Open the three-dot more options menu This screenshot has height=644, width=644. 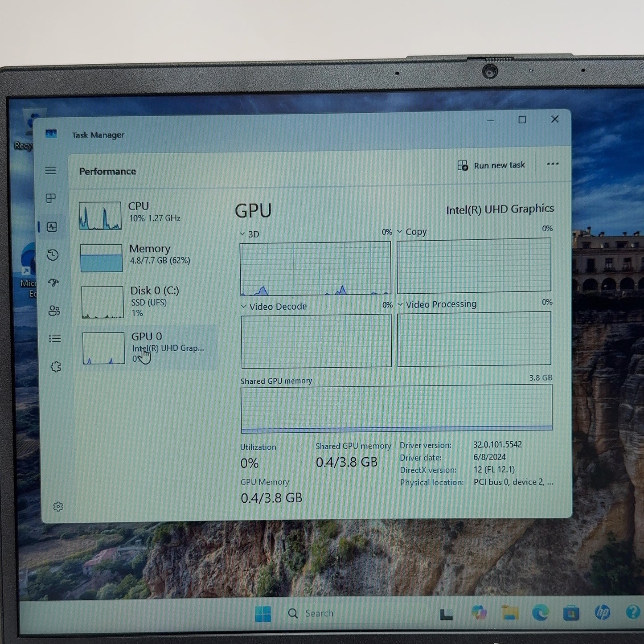click(553, 164)
